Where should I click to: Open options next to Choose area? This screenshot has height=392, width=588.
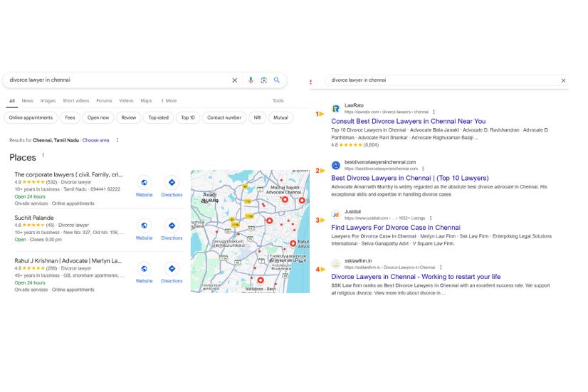pos(117,140)
